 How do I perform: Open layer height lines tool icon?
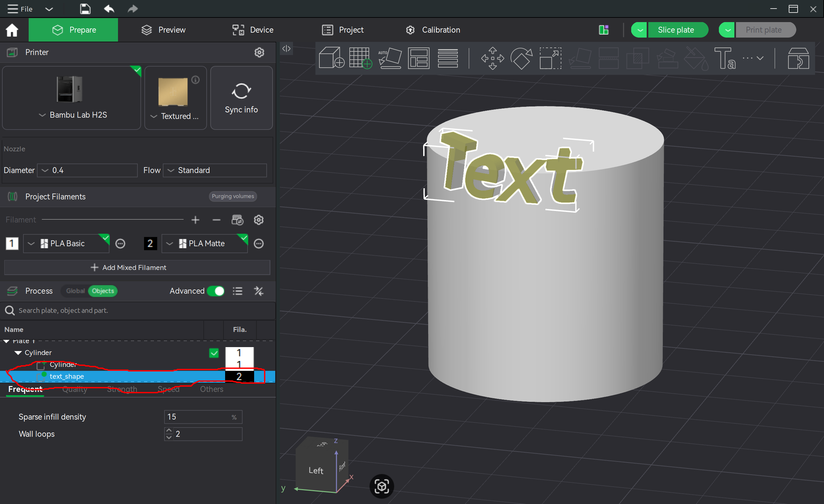point(448,58)
